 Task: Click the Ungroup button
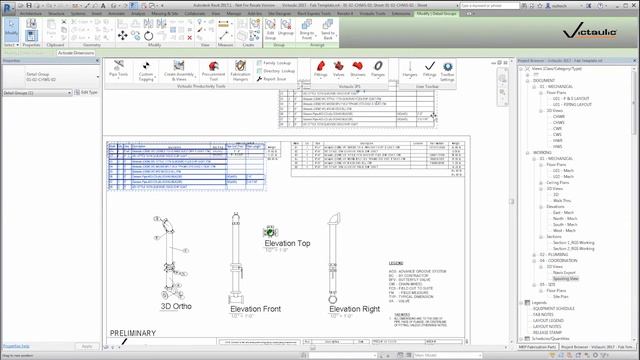[286, 28]
